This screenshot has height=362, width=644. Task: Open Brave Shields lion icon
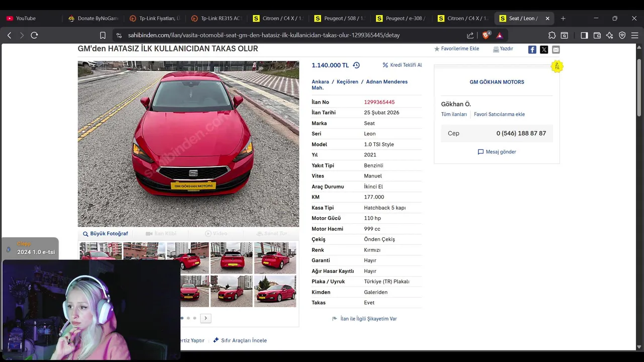(487, 35)
